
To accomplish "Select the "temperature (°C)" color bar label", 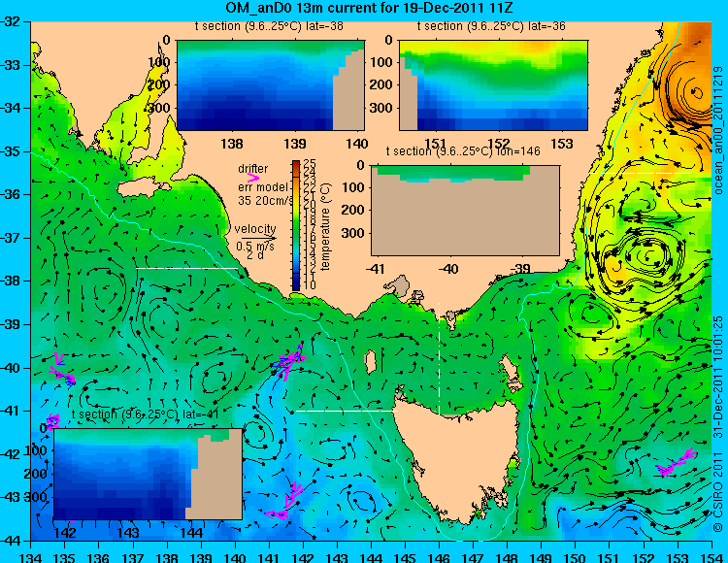I will pyautogui.click(x=325, y=226).
